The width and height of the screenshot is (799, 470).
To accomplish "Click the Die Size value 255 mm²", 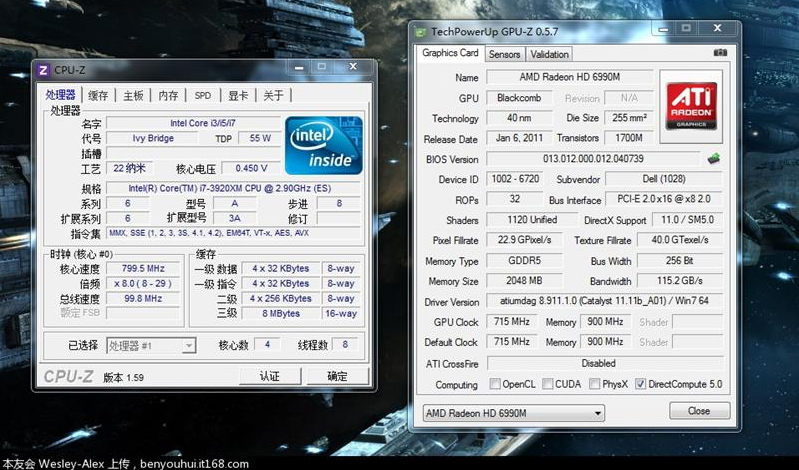I will pos(629,118).
